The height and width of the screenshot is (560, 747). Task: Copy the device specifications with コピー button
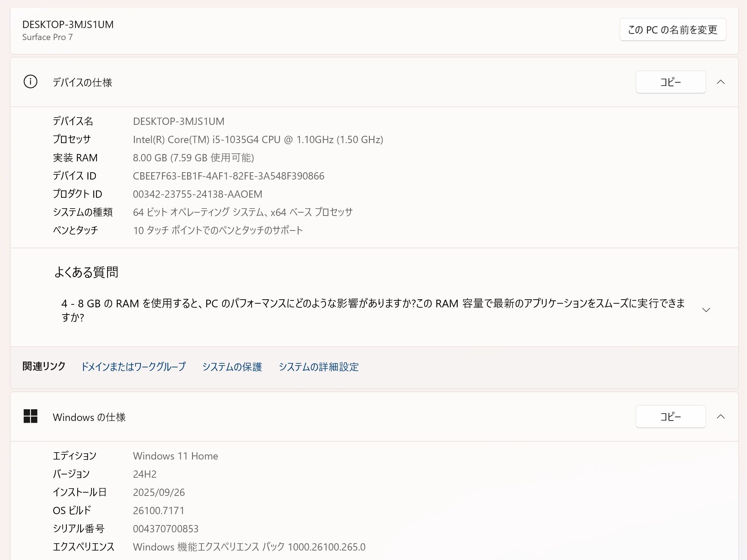tap(670, 82)
